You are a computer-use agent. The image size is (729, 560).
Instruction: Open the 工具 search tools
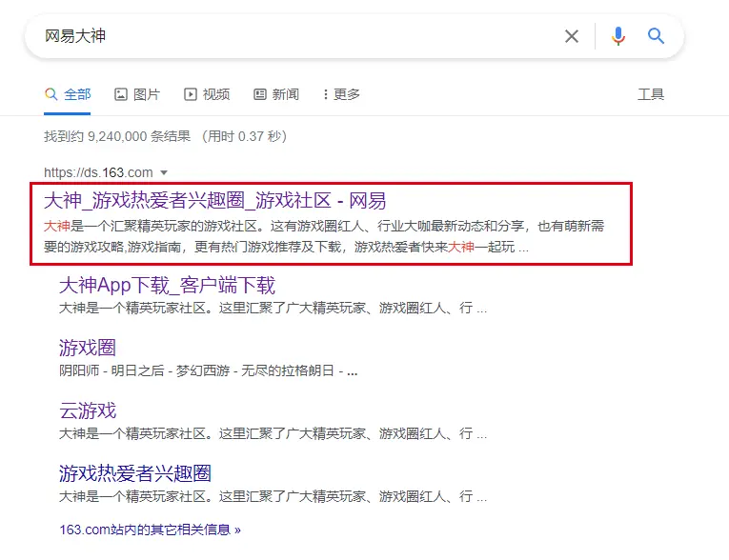pos(651,94)
